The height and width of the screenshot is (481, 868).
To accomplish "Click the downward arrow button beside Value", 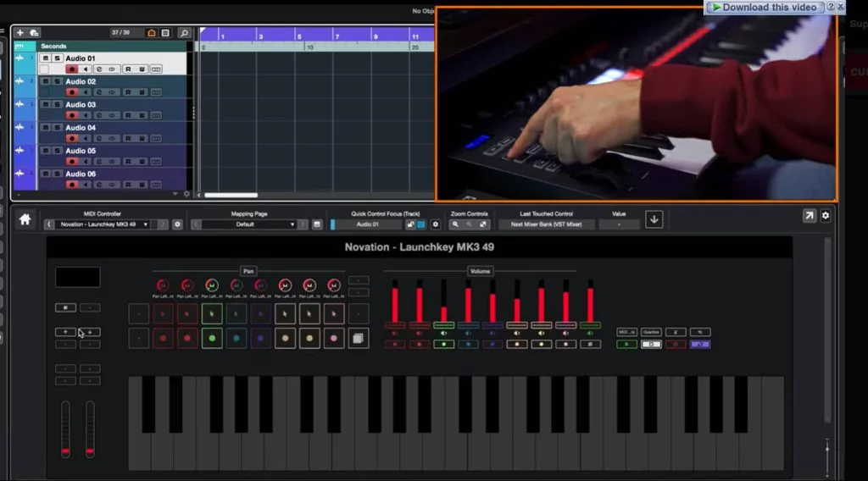I will click(654, 219).
